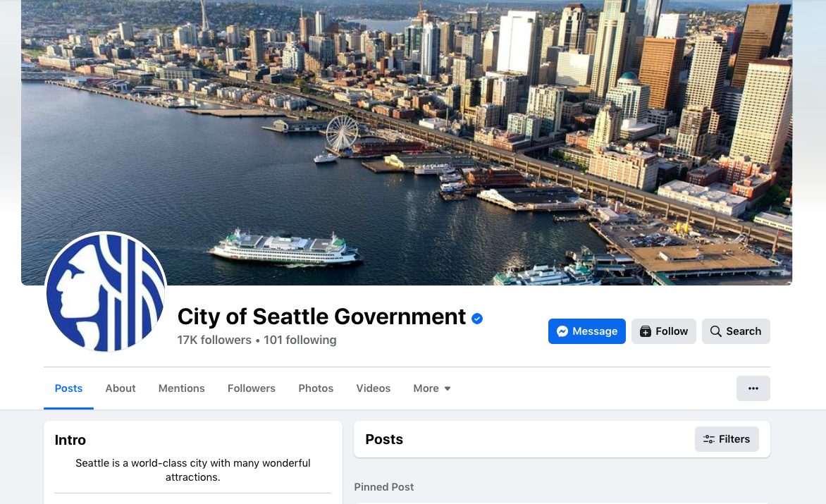Open the Seattle logo profile picture
The width and height of the screenshot is (826, 504).
coord(106,292)
